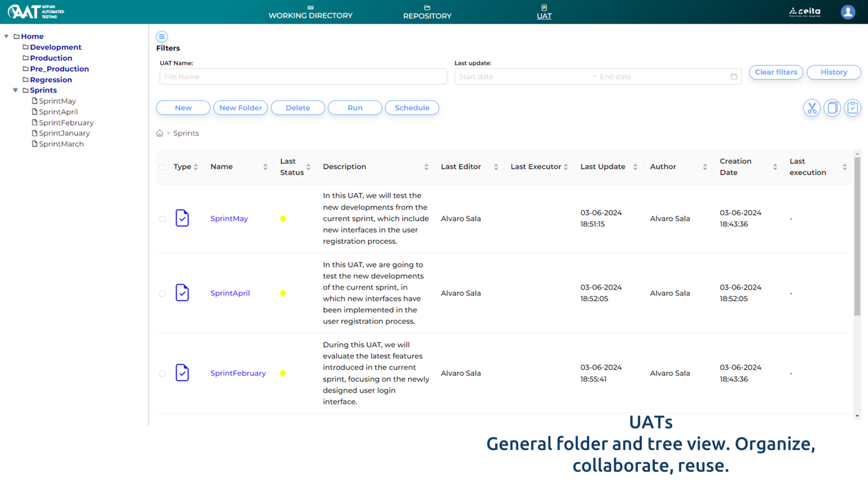Sort by Creation Date column arrows
Image resolution: width=868 pixels, height=488 pixels.
(775, 167)
